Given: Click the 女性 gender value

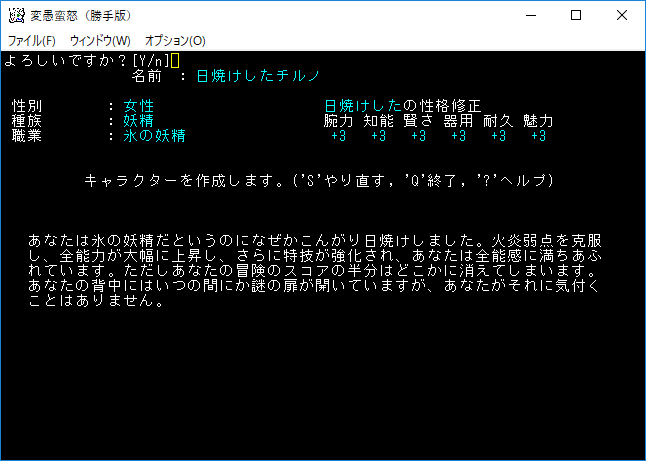Looking at the screenshot, I should point(139,106).
